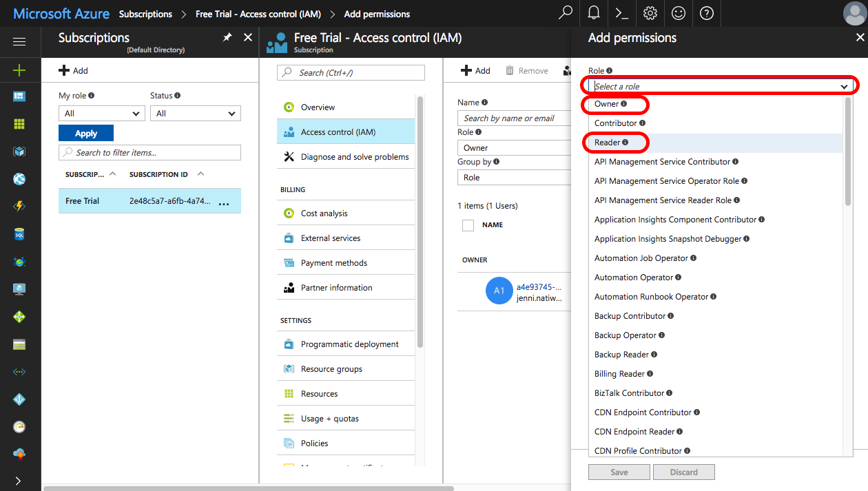The height and width of the screenshot is (491, 868).
Task: Click the feedback smiley icon
Action: click(x=679, y=13)
